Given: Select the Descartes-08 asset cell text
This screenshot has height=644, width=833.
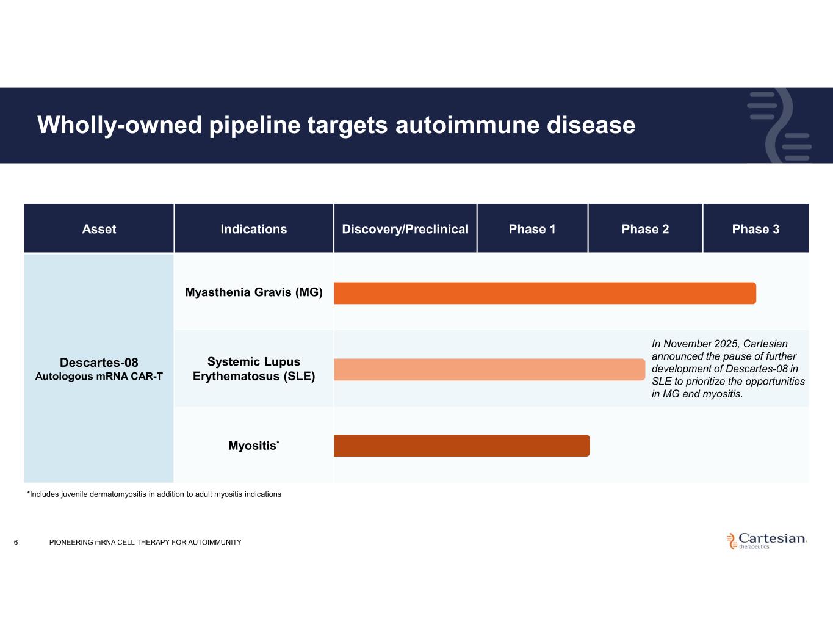Looking at the screenshot, I should (x=99, y=369).
